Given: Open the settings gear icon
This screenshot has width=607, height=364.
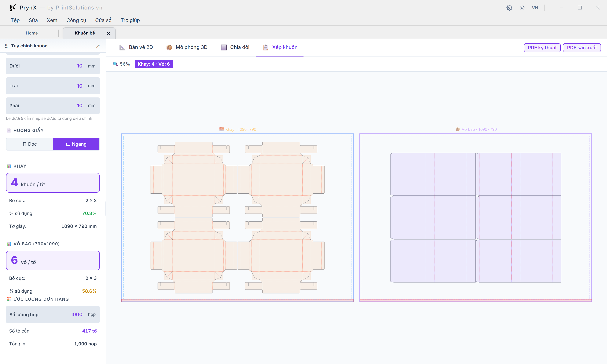Looking at the screenshot, I should point(509,8).
